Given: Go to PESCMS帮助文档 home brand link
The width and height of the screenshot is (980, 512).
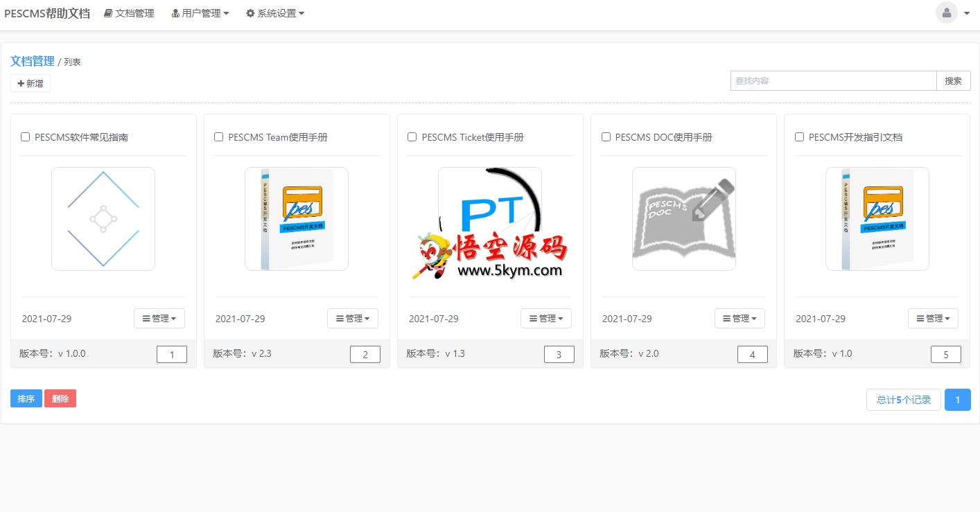Looking at the screenshot, I should [47, 13].
